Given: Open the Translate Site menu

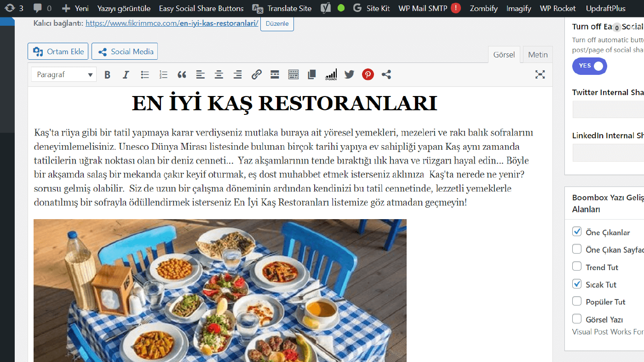Looking at the screenshot, I should 282,8.
